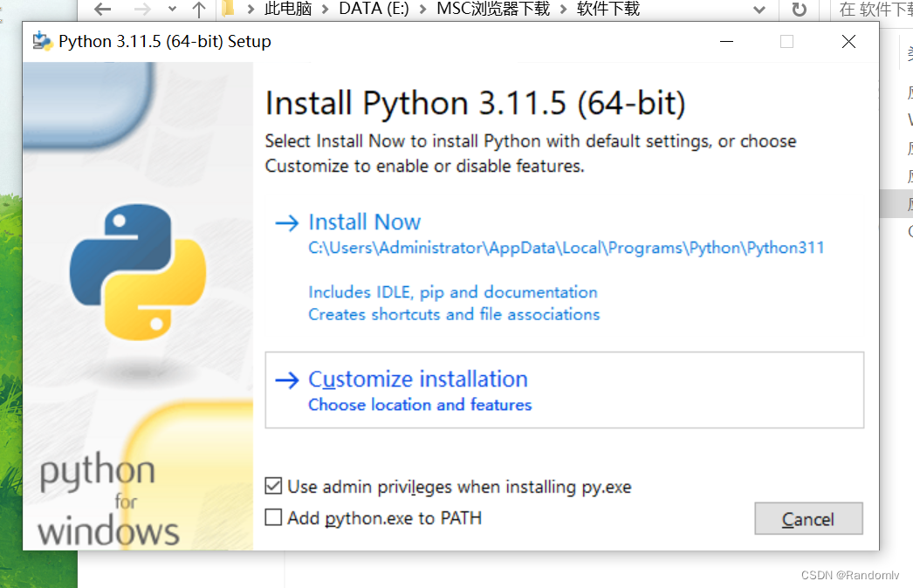Viewport: 913px width, 588px height.
Task: Select 软件下载 breadcrumb folder
Action: point(608,9)
